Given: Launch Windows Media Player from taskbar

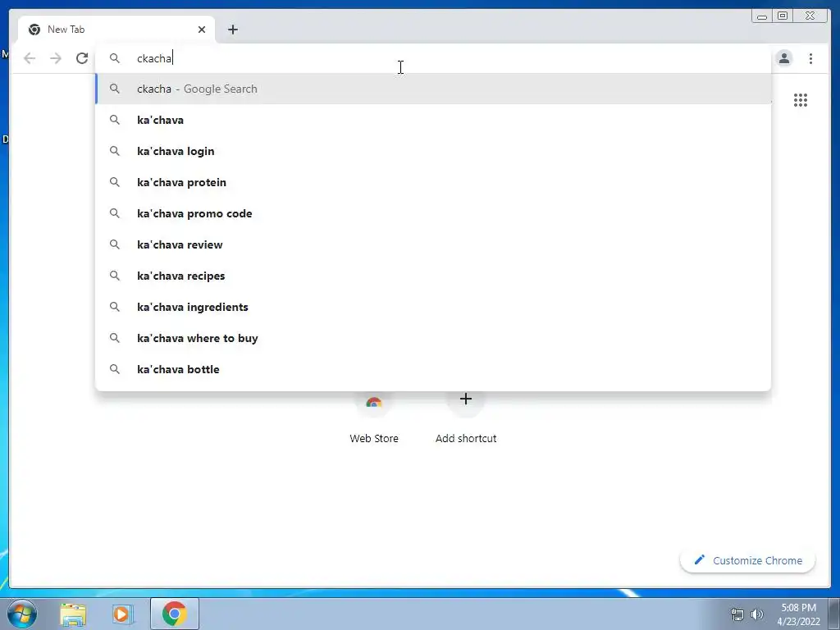Looking at the screenshot, I should (123, 614).
